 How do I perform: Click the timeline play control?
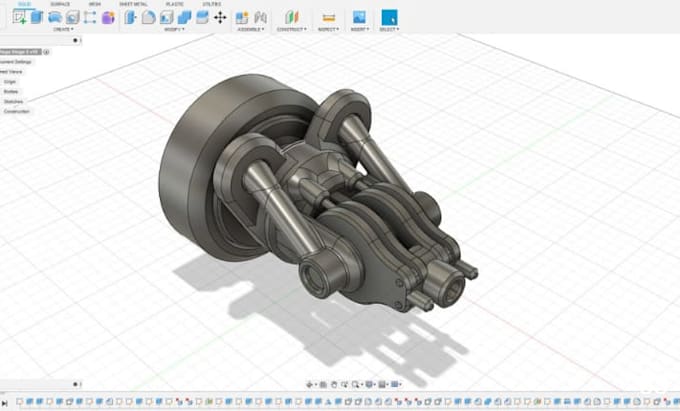[x=5, y=404]
